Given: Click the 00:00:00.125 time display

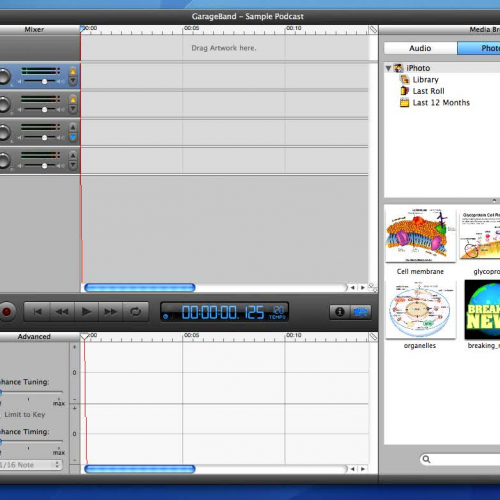Looking at the screenshot, I should pos(222,313).
